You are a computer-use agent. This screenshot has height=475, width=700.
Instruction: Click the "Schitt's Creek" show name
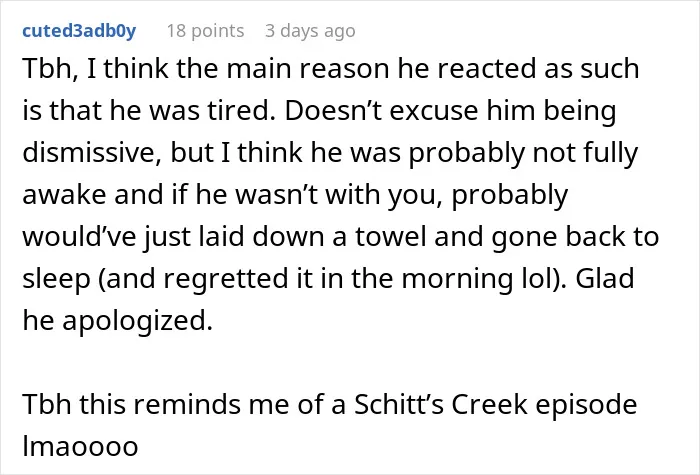pos(441,404)
